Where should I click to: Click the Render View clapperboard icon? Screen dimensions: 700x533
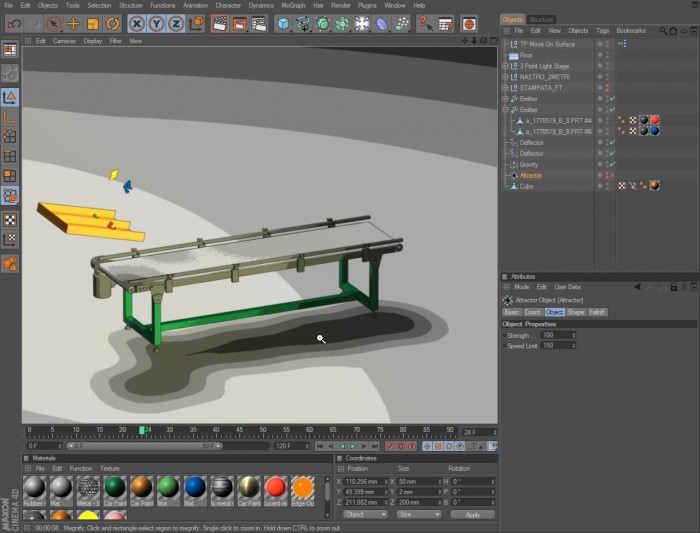[x=220, y=24]
